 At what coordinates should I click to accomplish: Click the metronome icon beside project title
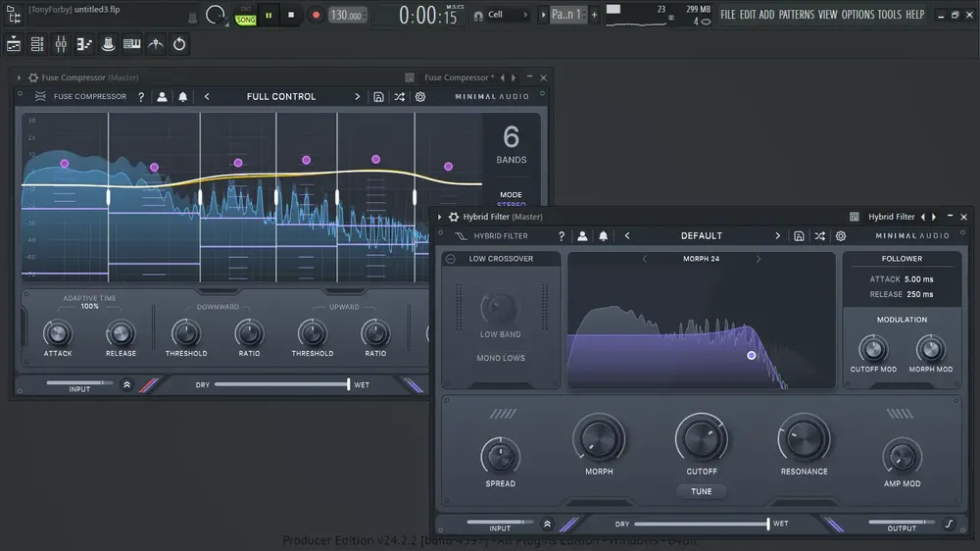[x=192, y=18]
